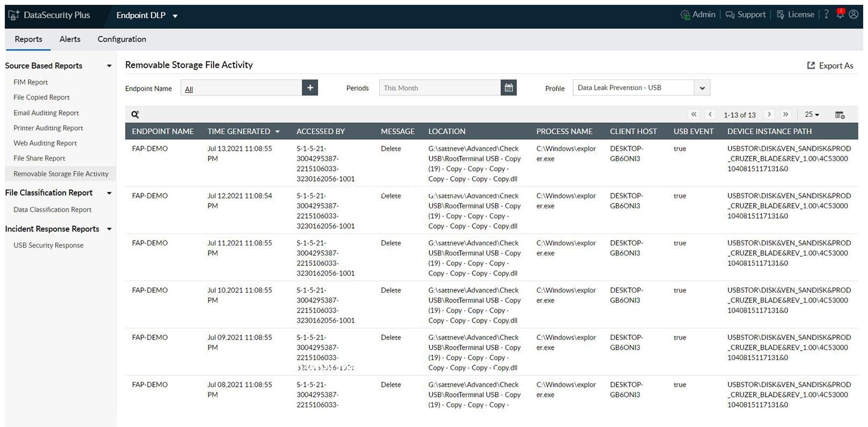Open the Endpoint DLP module dropdown

(x=147, y=16)
